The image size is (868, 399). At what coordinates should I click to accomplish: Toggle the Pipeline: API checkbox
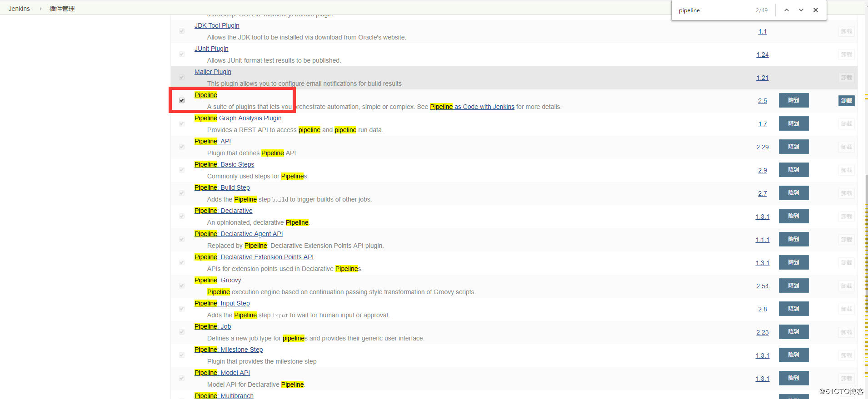click(x=182, y=147)
